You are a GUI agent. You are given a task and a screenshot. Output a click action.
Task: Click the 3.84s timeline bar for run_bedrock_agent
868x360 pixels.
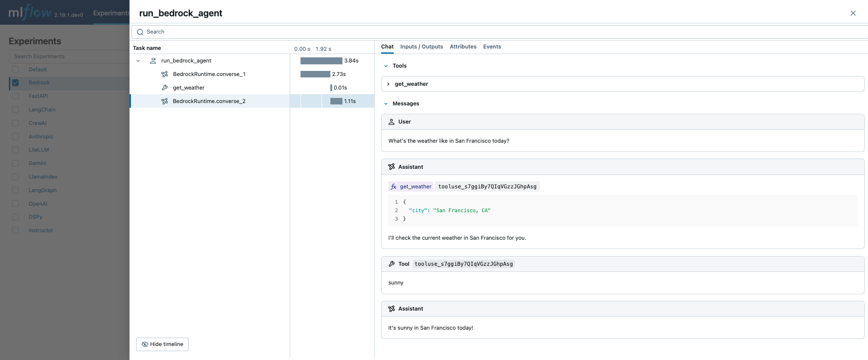pyautogui.click(x=321, y=61)
